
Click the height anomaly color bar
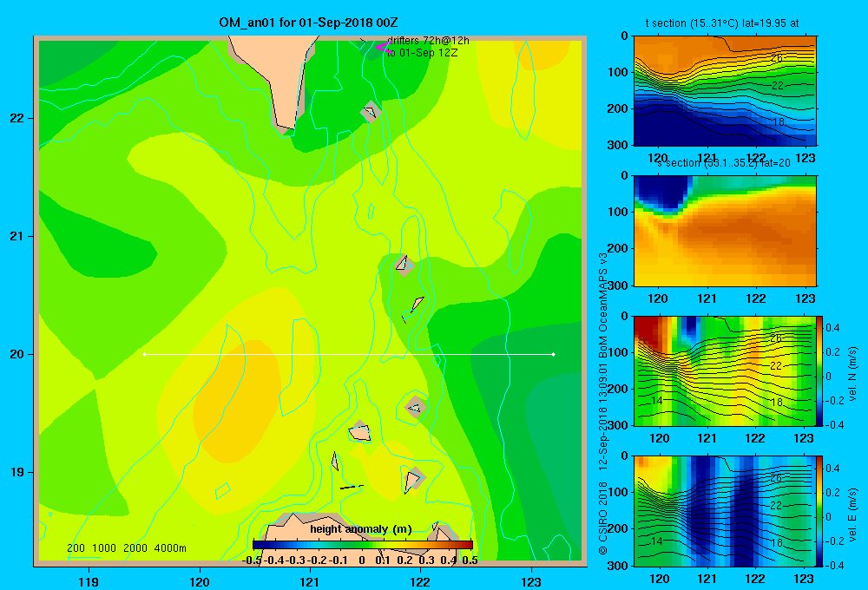(x=363, y=545)
